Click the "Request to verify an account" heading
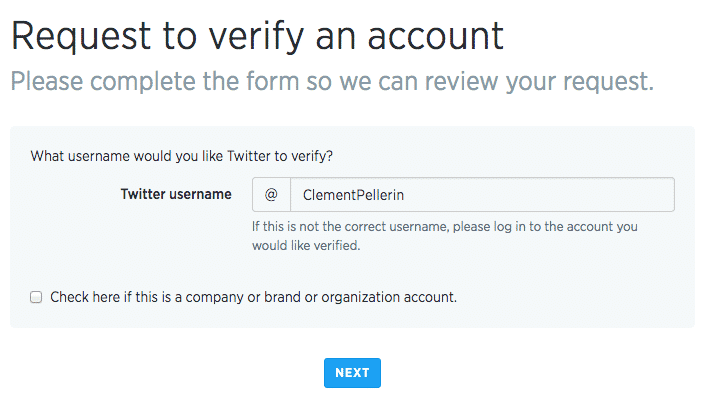 point(257,36)
